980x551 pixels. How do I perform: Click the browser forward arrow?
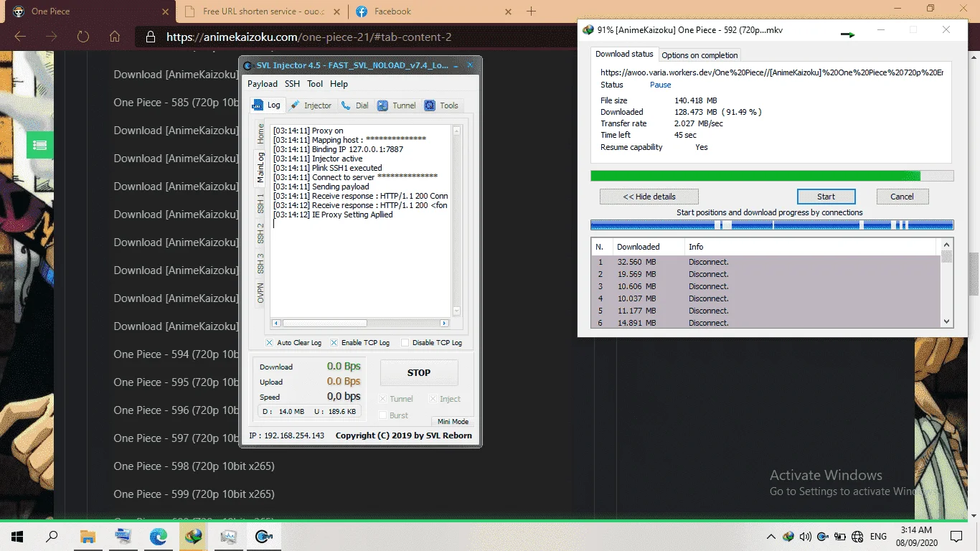[x=52, y=37]
